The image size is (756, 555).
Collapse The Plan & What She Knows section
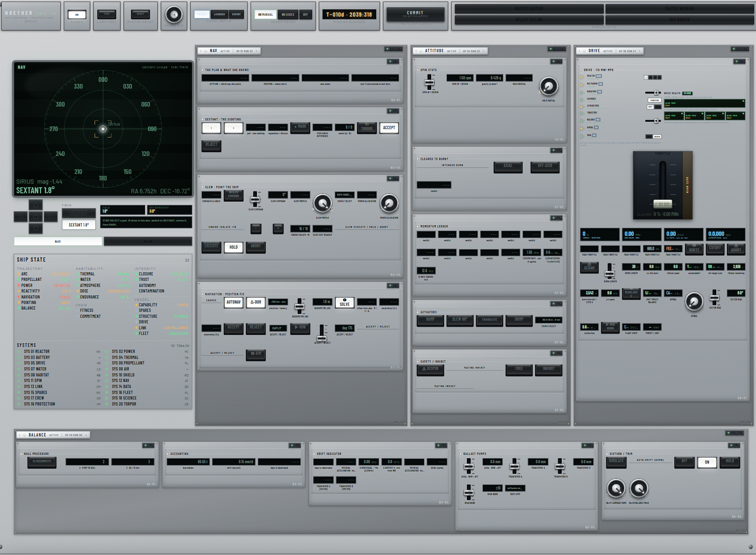point(202,70)
